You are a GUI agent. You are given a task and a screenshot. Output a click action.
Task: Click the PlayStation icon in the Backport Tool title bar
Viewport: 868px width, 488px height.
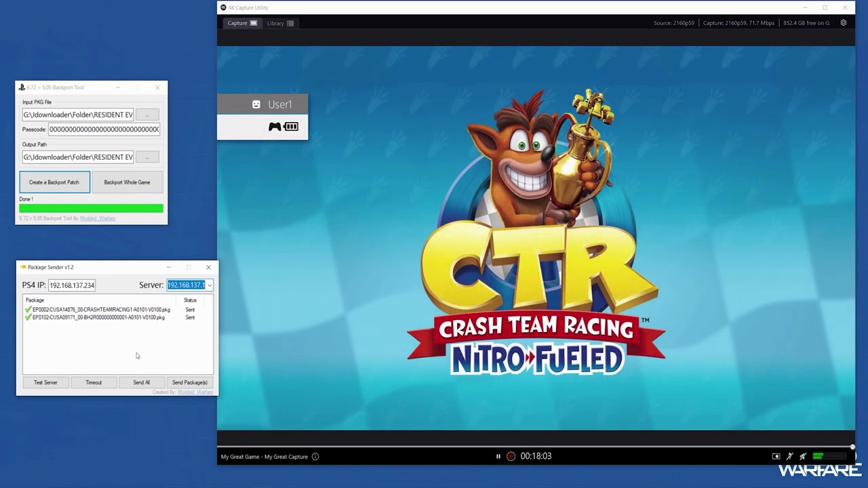pos(22,87)
